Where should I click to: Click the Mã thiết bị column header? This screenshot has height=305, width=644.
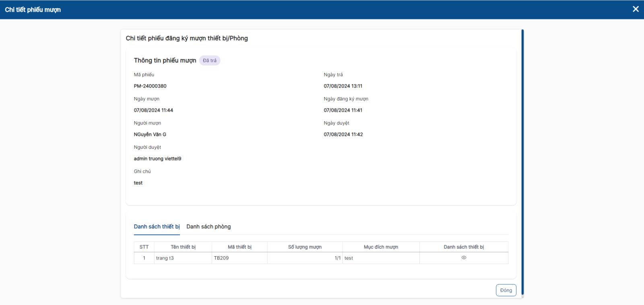(239, 247)
